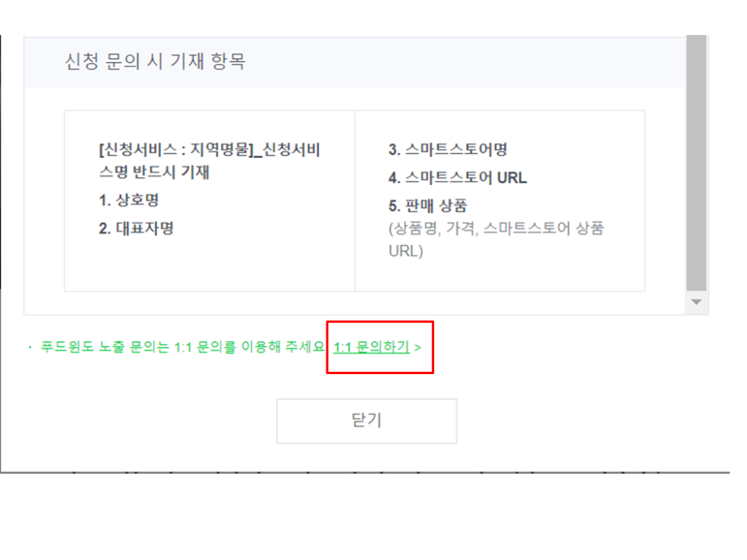Click the chevron after 1:1 문의하기

417,348
